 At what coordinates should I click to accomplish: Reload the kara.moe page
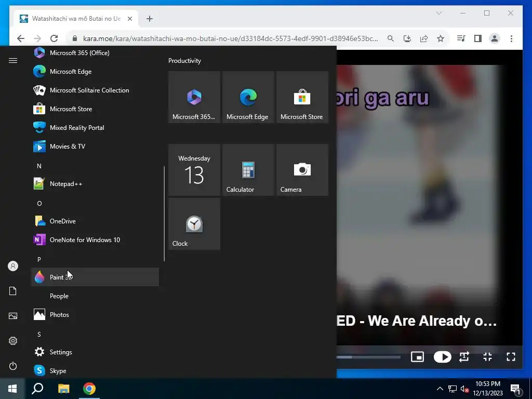54,38
